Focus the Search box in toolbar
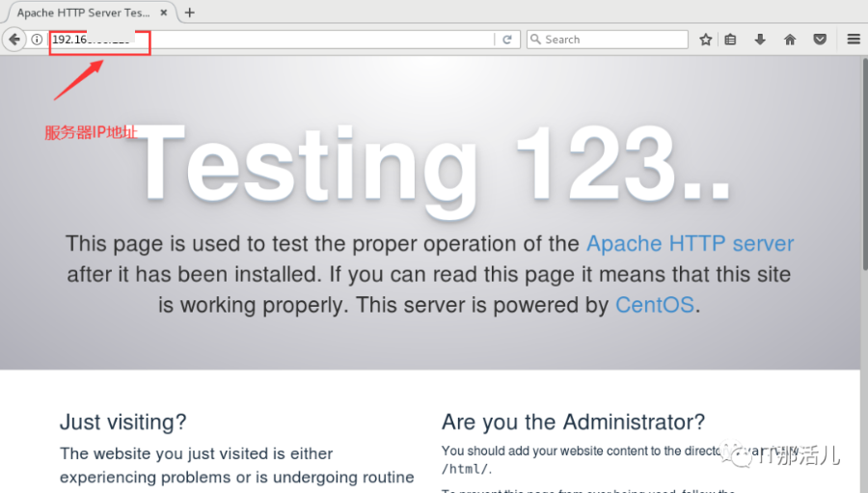Screen dimensions: 868x493 click(612, 40)
